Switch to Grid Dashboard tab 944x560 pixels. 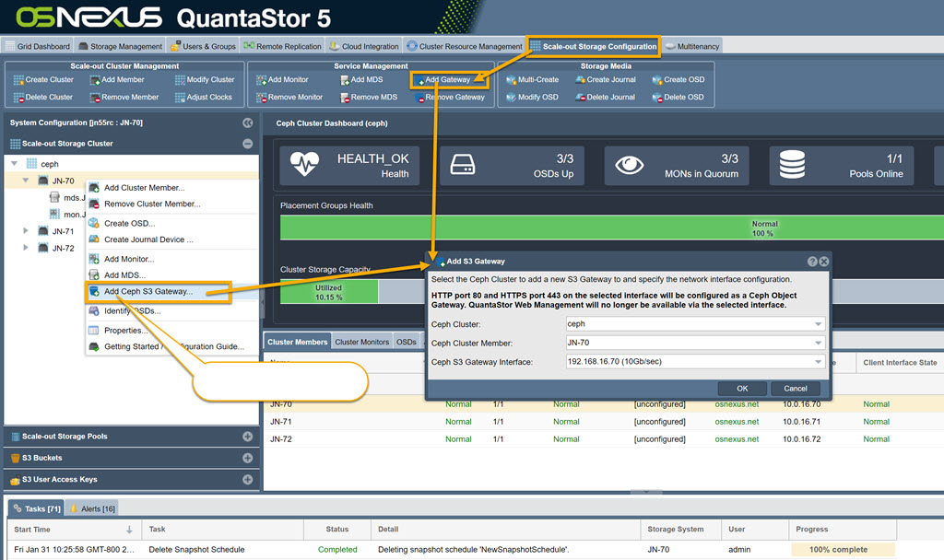37,46
